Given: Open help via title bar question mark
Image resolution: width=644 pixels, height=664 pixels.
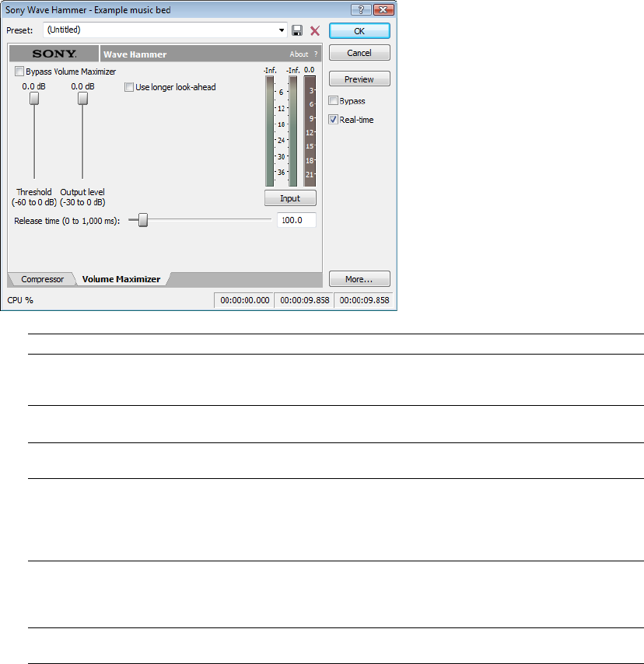Looking at the screenshot, I should (x=361, y=10).
